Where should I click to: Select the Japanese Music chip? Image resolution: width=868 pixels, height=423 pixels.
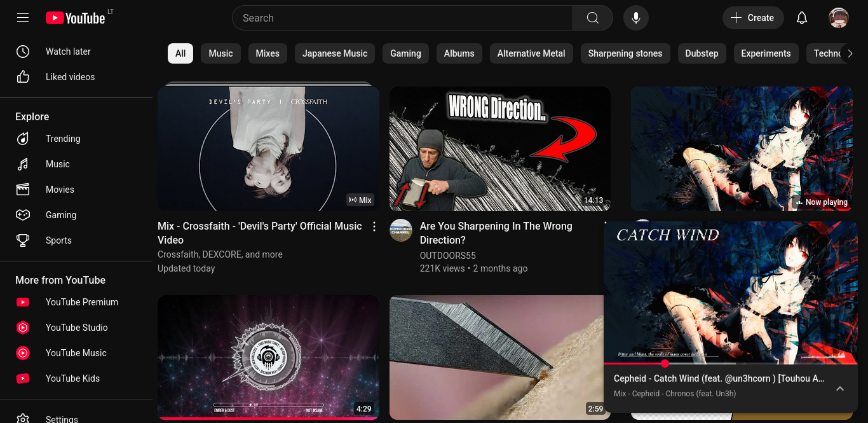click(x=335, y=53)
